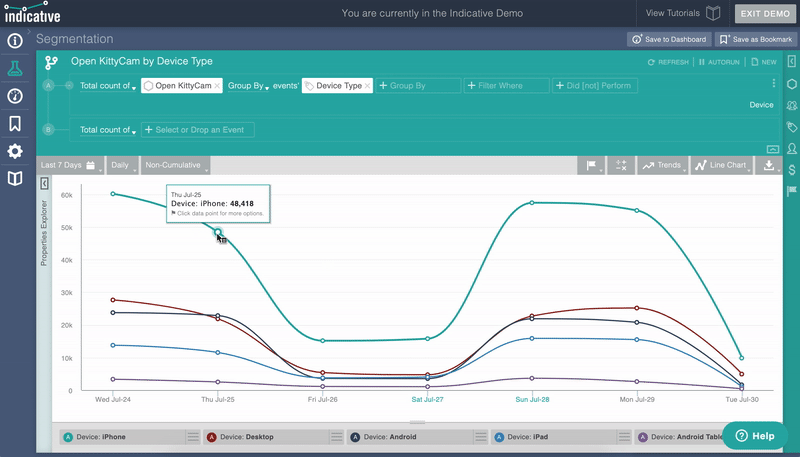Collapse the Properties Explorer arrow
Image resolution: width=800 pixels, height=457 pixels.
click(44, 183)
